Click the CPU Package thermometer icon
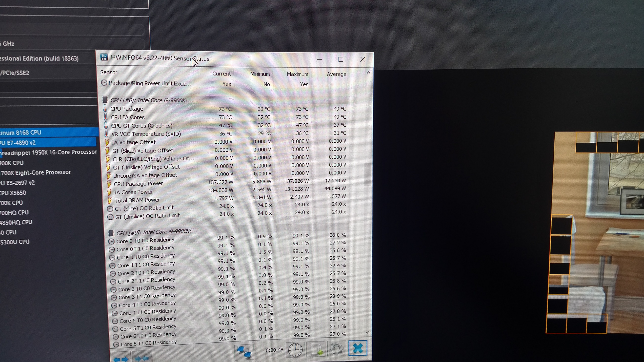This screenshot has height=362, width=644. (x=105, y=109)
